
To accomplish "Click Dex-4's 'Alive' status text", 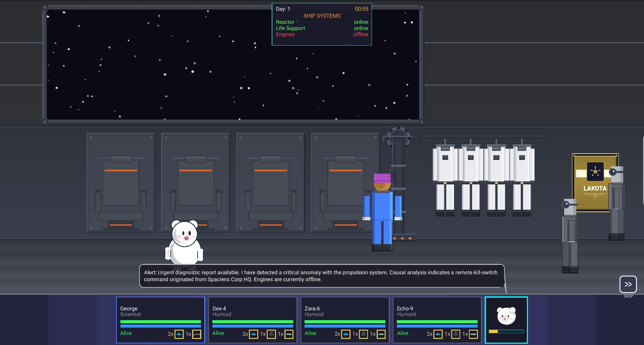I will [x=218, y=333].
